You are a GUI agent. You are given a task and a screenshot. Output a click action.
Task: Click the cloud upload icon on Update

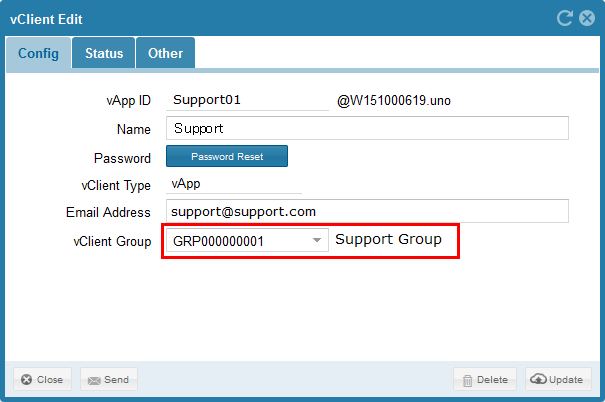click(x=538, y=380)
